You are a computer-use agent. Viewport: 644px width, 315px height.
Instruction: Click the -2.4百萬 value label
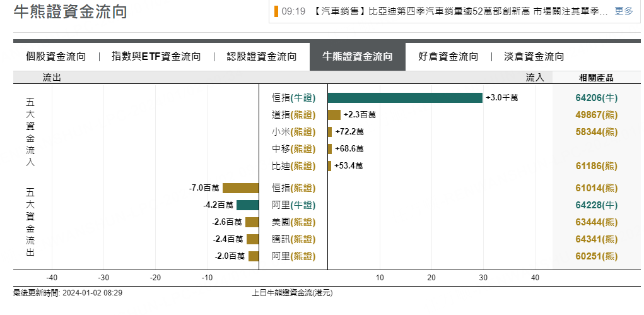228,239
